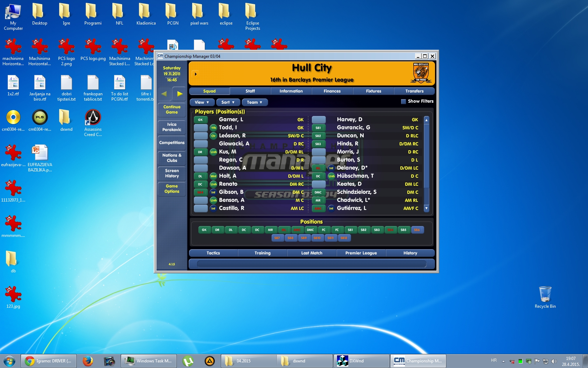
Task: Click the players list scroll-down arrow
Action: (x=426, y=208)
